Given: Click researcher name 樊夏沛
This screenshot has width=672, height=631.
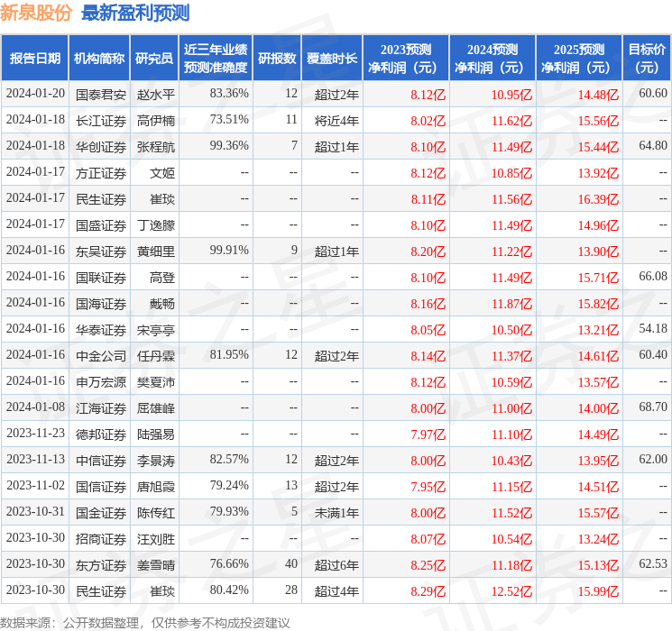Looking at the screenshot, I should (x=156, y=382).
